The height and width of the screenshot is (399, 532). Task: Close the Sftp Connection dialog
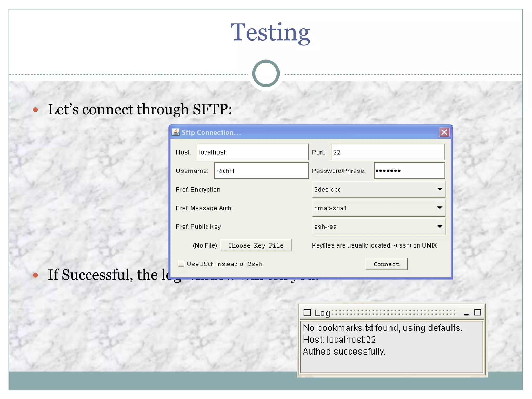click(444, 132)
